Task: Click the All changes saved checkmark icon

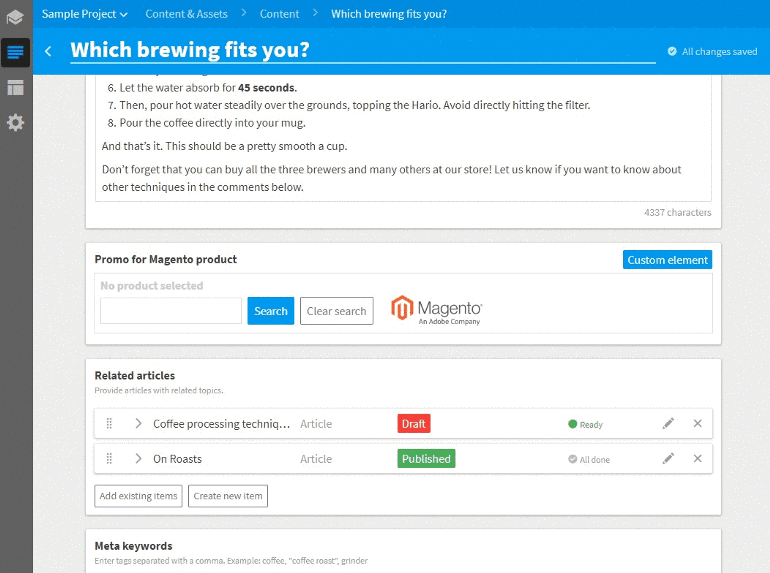Action: pyautogui.click(x=672, y=52)
